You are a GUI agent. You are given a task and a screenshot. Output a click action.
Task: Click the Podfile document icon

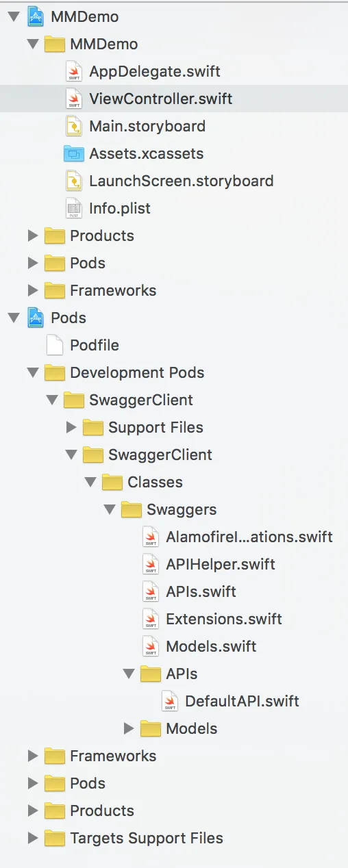point(54,345)
